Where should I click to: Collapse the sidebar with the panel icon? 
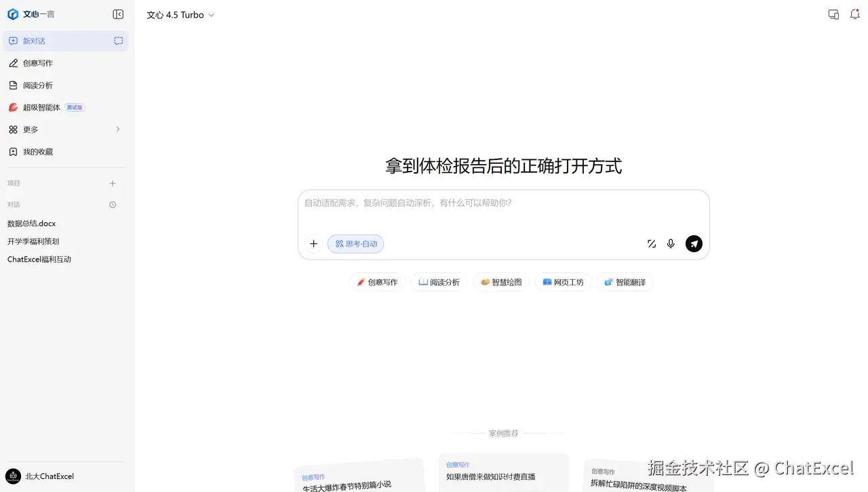click(x=118, y=14)
